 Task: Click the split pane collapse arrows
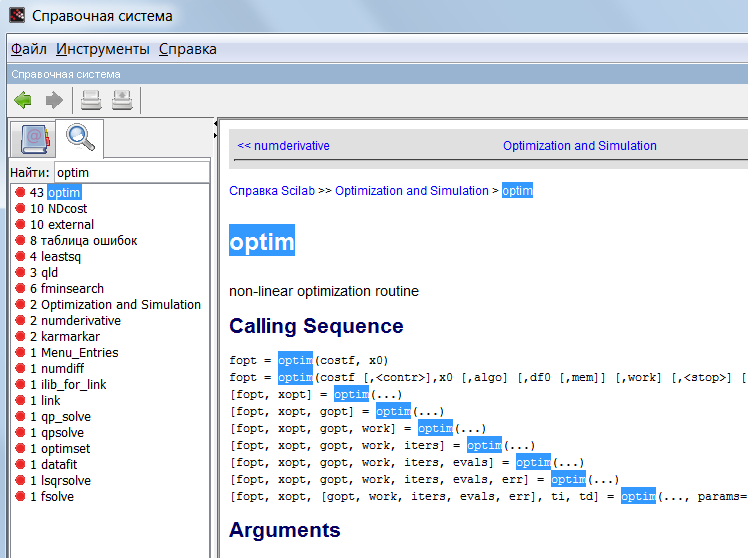(x=216, y=129)
